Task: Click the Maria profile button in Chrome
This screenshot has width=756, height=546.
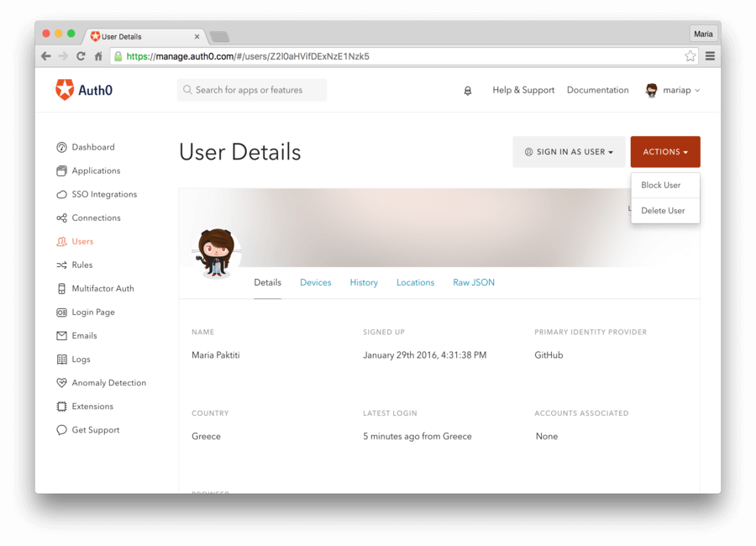Action: point(703,34)
